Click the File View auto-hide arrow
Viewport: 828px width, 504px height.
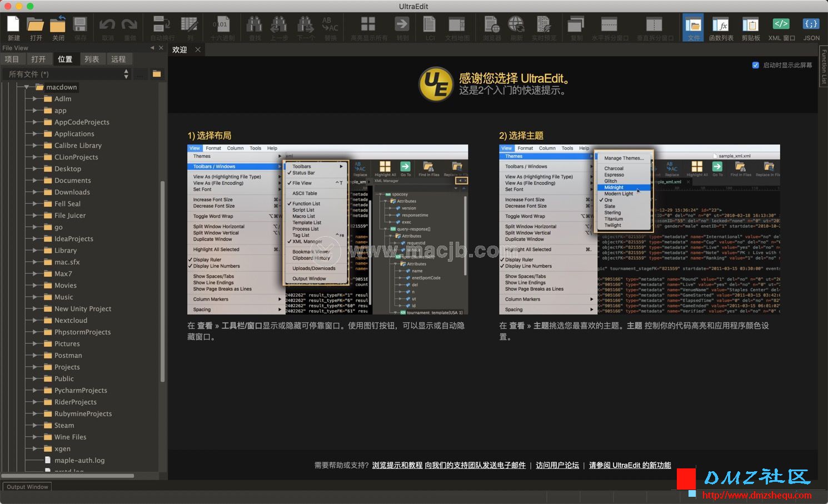[152, 48]
